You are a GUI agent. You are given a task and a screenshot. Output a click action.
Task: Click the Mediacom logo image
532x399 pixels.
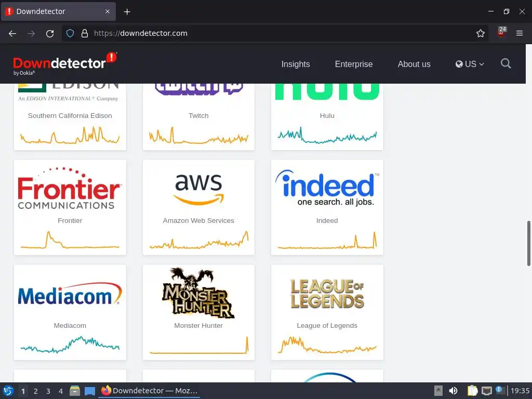(70, 294)
